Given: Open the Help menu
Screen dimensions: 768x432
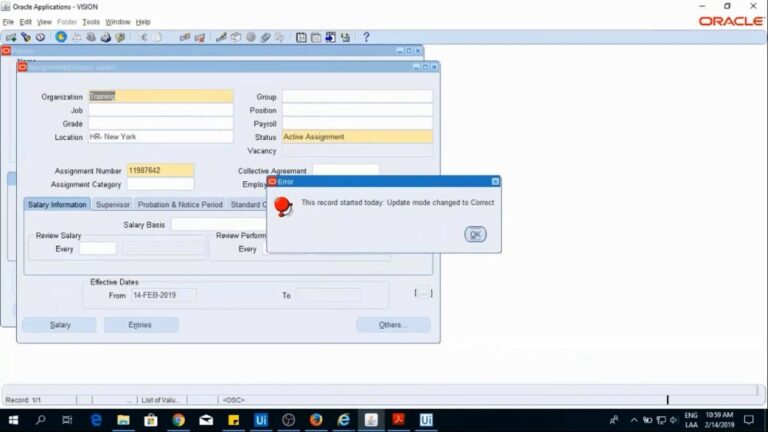Looking at the screenshot, I should tap(143, 22).
